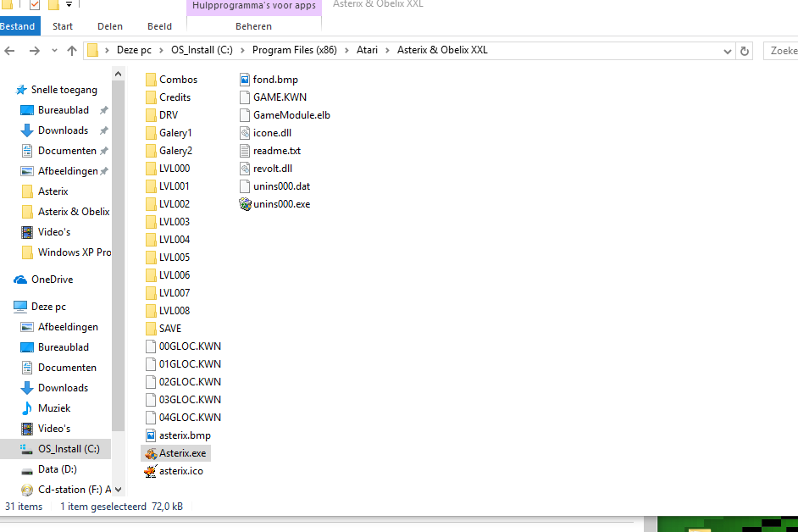Screen dimensions: 798x532
Task: Switch to the Beeld ribbon tab
Action: (x=160, y=26)
